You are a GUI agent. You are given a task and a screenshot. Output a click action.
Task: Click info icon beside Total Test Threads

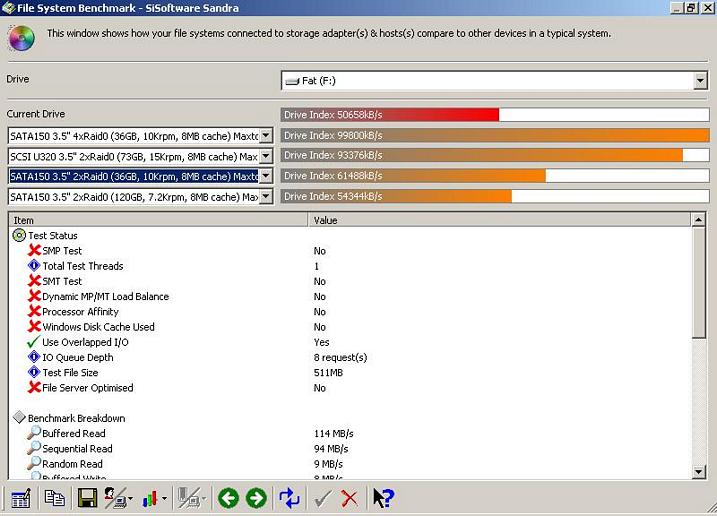point(34,266)
